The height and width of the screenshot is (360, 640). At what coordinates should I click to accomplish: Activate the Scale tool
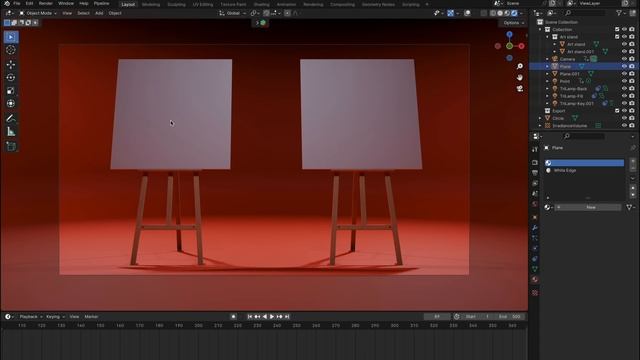tap(11, 91)
